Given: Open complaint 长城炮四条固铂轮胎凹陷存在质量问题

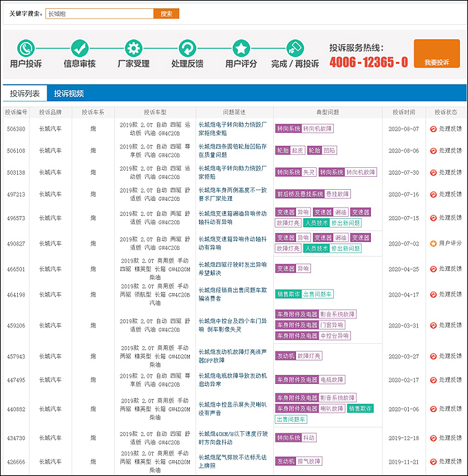Looking at the screenshot, I should click(233, 151).
